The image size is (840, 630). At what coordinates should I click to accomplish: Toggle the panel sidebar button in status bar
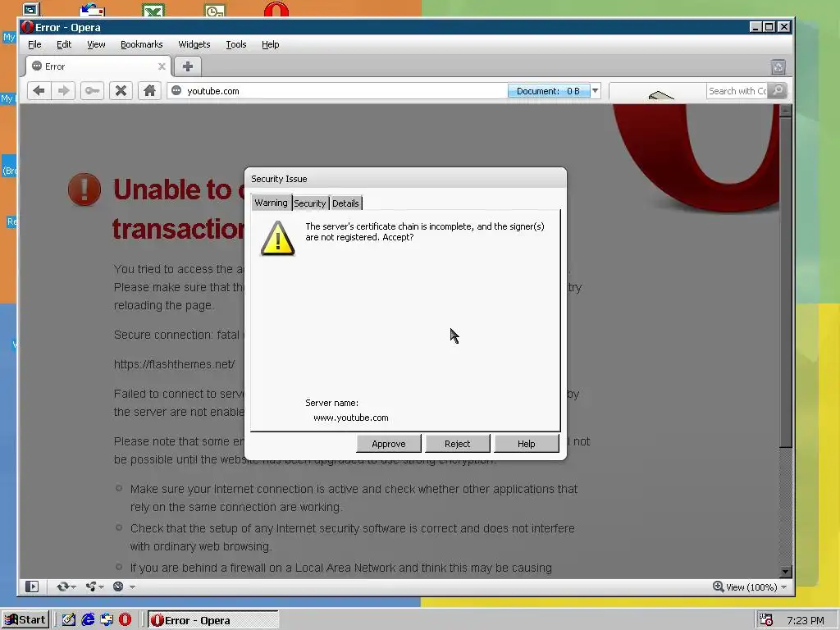tap(32, 587)
